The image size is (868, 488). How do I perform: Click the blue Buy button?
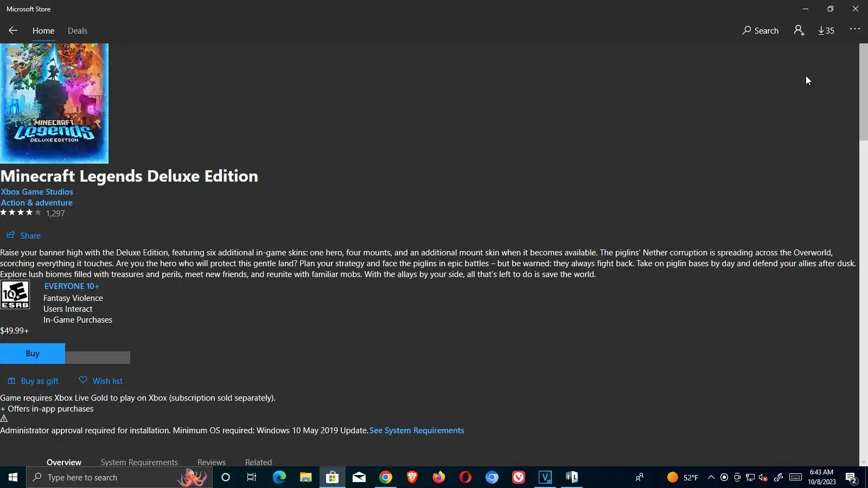point(33,354)
